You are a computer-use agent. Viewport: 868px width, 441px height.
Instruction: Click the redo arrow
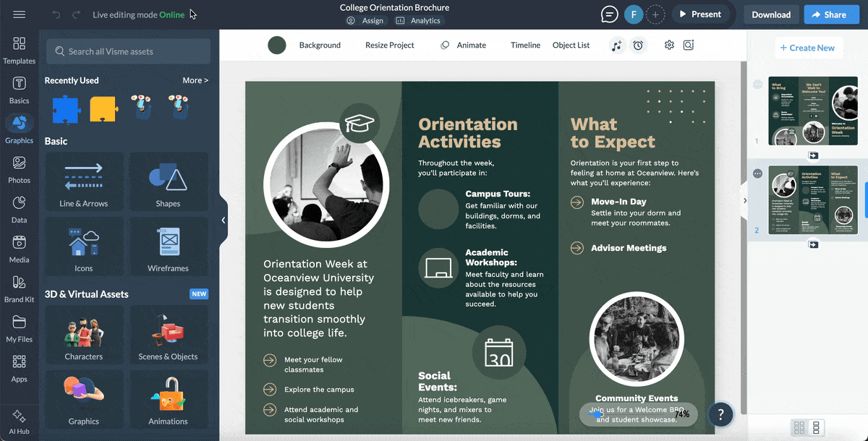point(76,14)
